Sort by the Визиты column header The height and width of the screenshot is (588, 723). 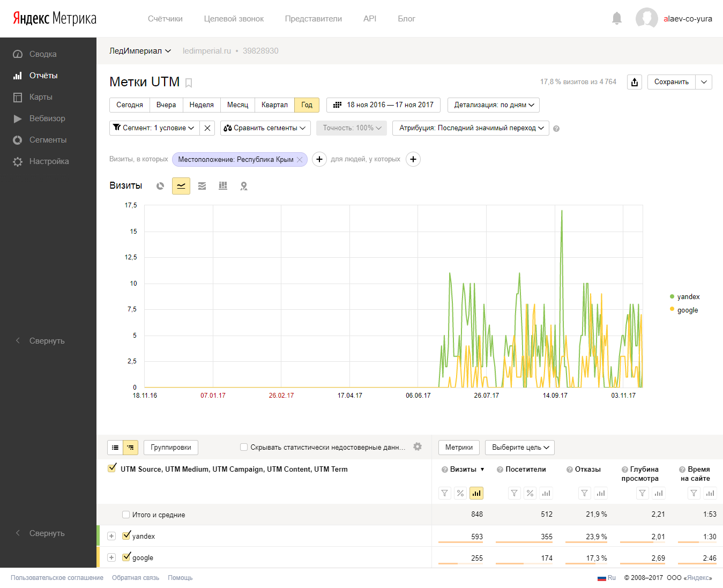(463, 470)
